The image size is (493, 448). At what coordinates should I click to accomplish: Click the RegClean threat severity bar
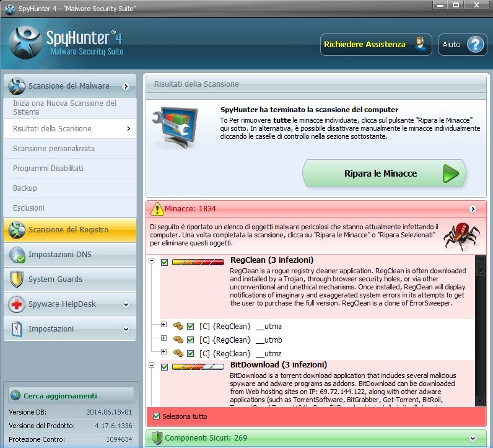point(198,262)
